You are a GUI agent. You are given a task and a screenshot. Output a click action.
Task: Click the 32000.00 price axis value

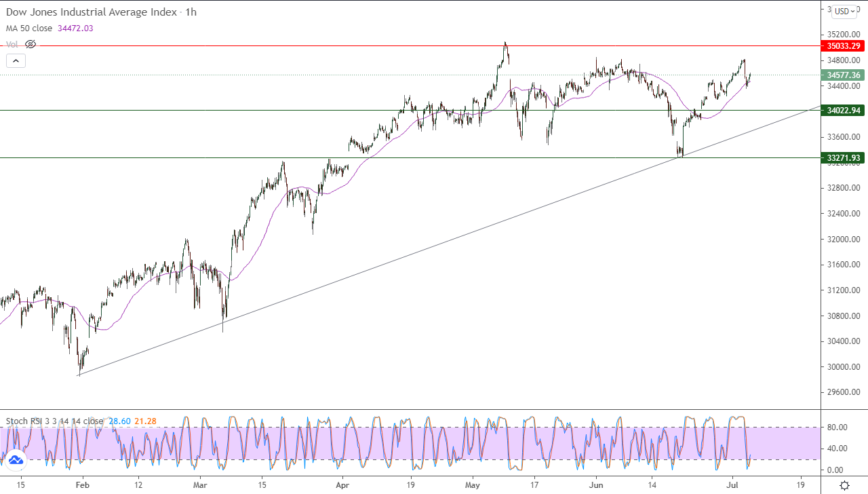click(x=844, y=240)
